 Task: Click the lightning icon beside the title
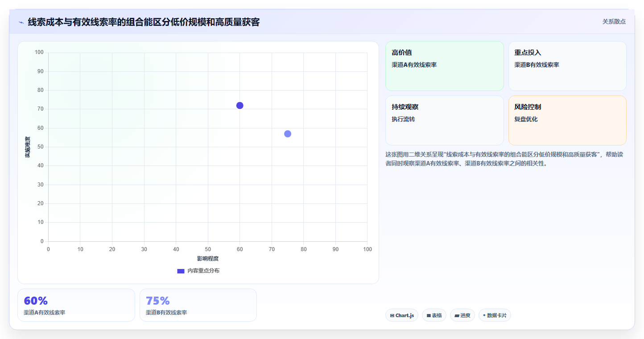click(21, 22)
